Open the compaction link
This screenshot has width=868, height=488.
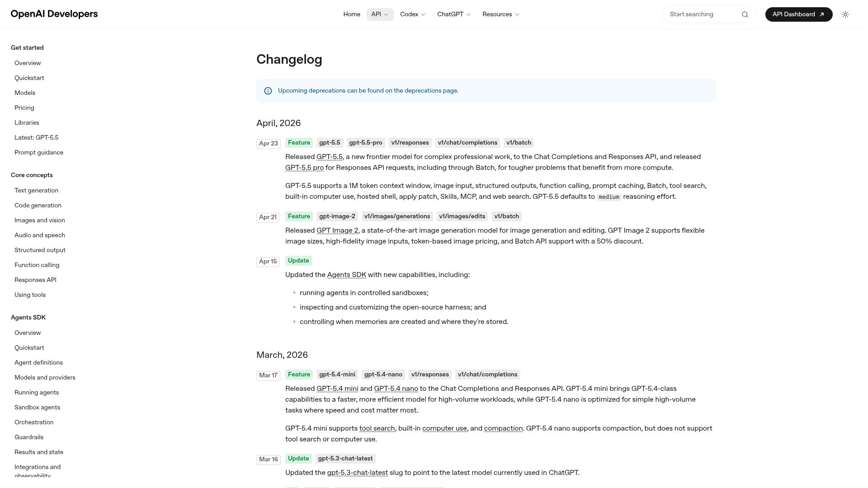(503, 428)
